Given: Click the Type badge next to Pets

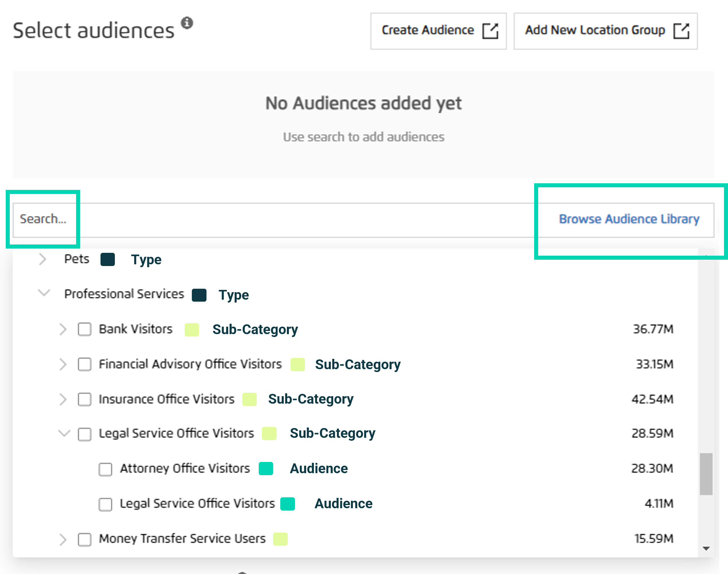Looking at the screenshot, I should (107, 259).
